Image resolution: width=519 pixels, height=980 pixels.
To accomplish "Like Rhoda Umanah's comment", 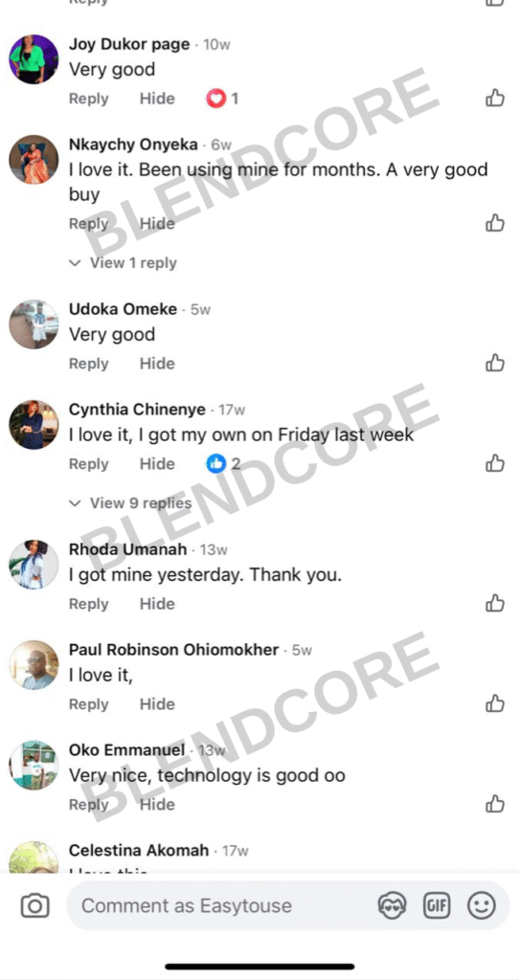I will click(x=495, y=604).
